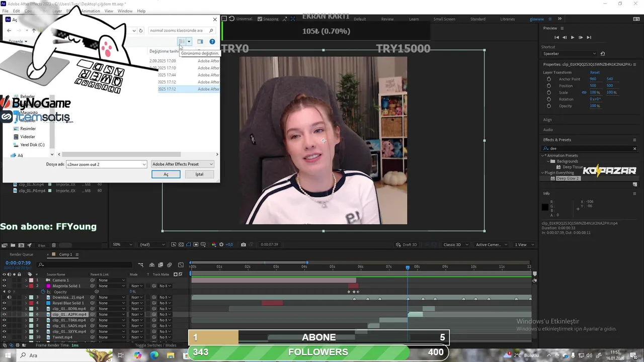The image size is (644, 362).
Task: Expand Royal Blue Solid 1 layer
Action: [x=26, y=303]
